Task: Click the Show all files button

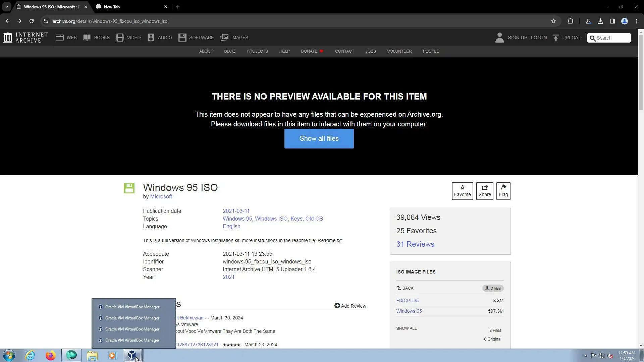Action: point(319,138)
